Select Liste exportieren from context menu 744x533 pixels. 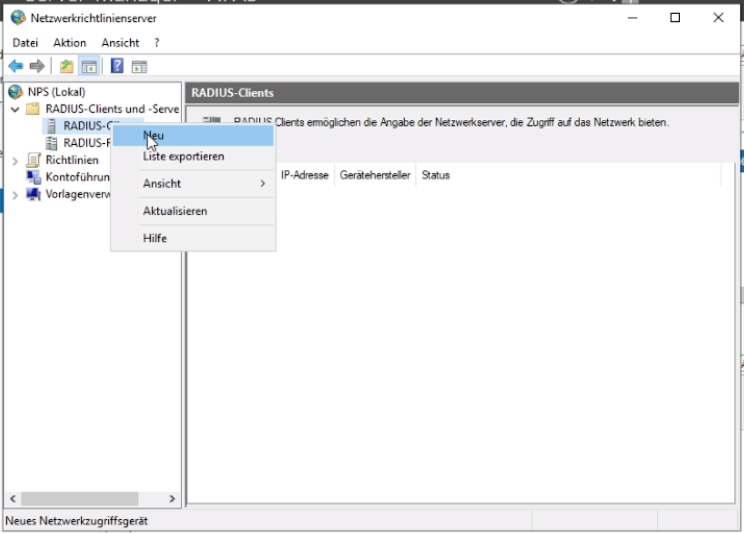tap(193, 156)
